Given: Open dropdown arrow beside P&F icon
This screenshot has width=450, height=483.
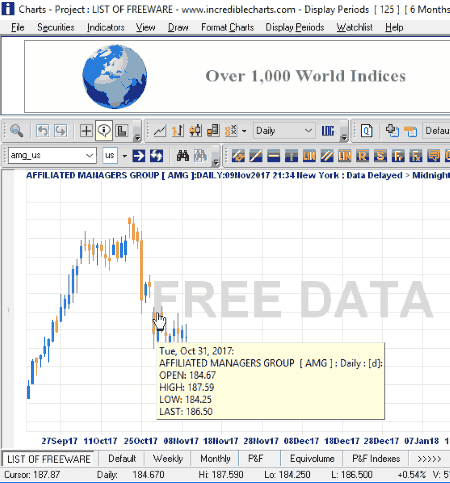Looking at the screenshot, I should 244,131.
